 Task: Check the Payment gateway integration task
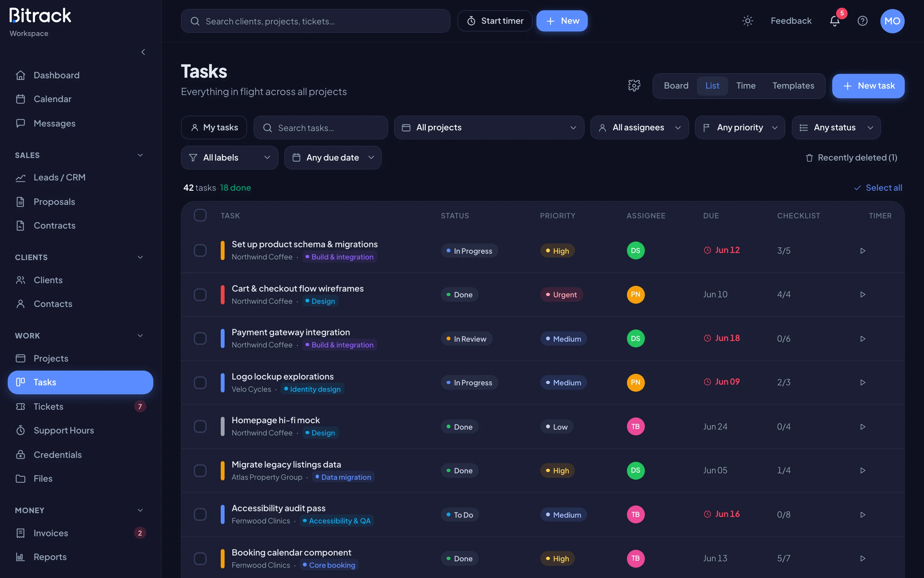pyautogui.click(x=200, y=338)
